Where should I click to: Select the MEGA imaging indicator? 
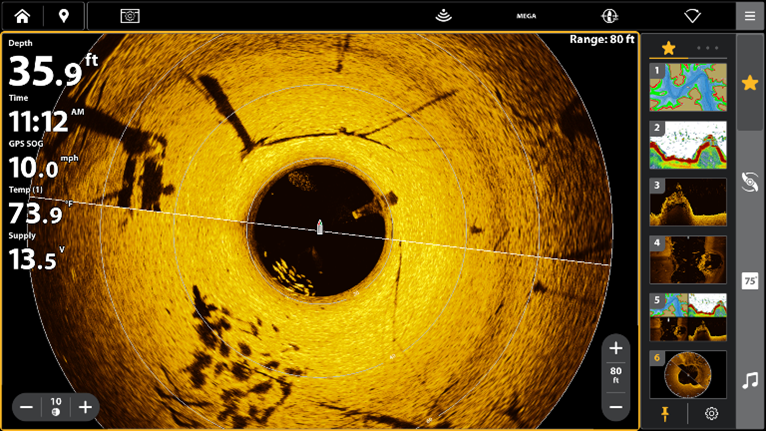click(x=526, y=16)
